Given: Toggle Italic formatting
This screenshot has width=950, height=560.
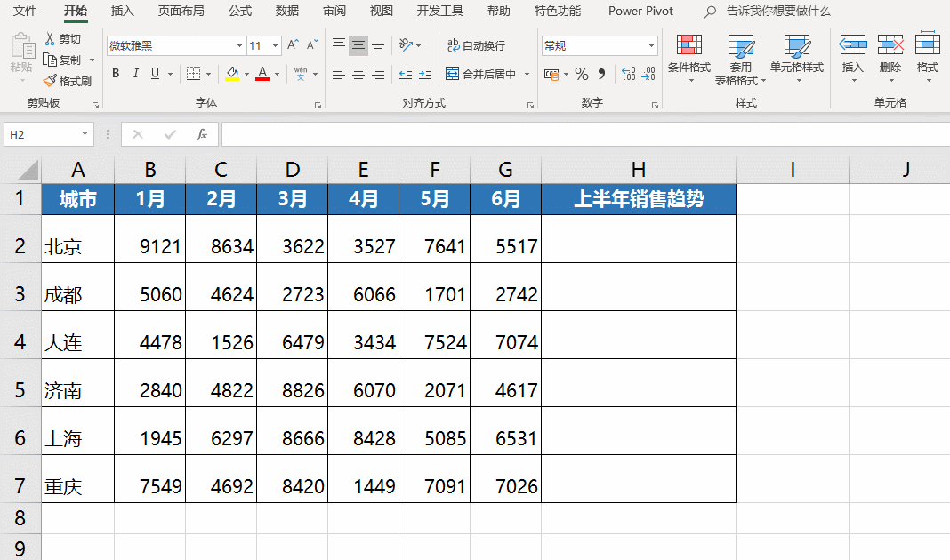Looking at the screenshot, I should [136, 74].
